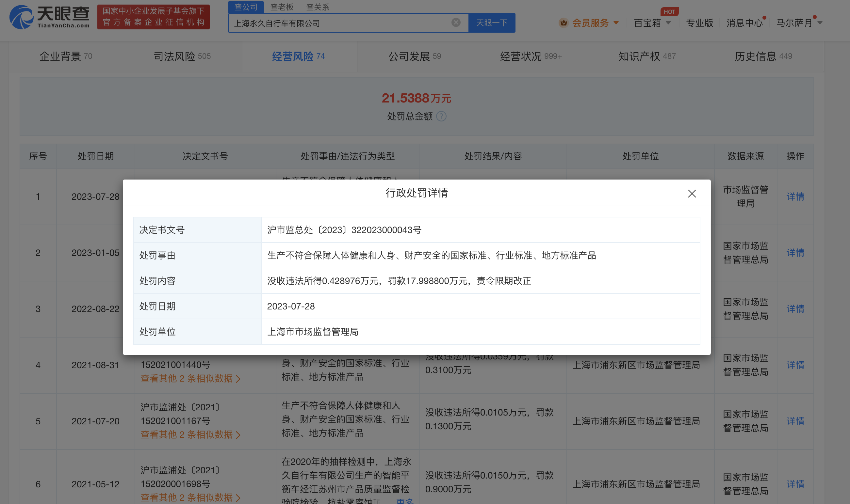Click the 会员服务 crown icon
This screenshot has width=850, height=504.
click(x=564, y=23)
